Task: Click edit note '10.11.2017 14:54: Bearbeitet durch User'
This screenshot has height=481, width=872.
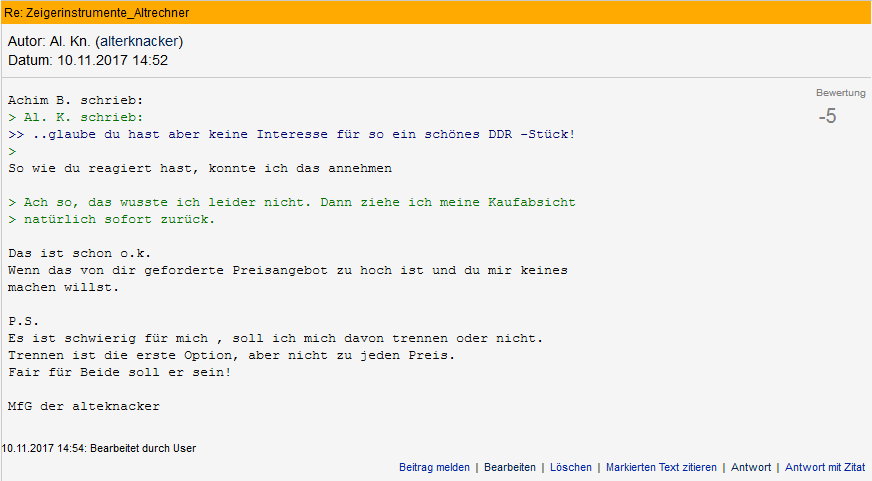Action: click(99, 448)
